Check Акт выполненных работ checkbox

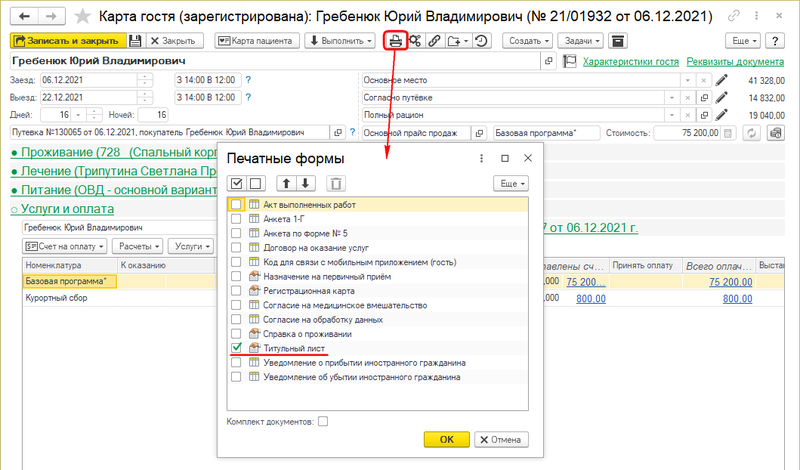(x=236, y=205)
